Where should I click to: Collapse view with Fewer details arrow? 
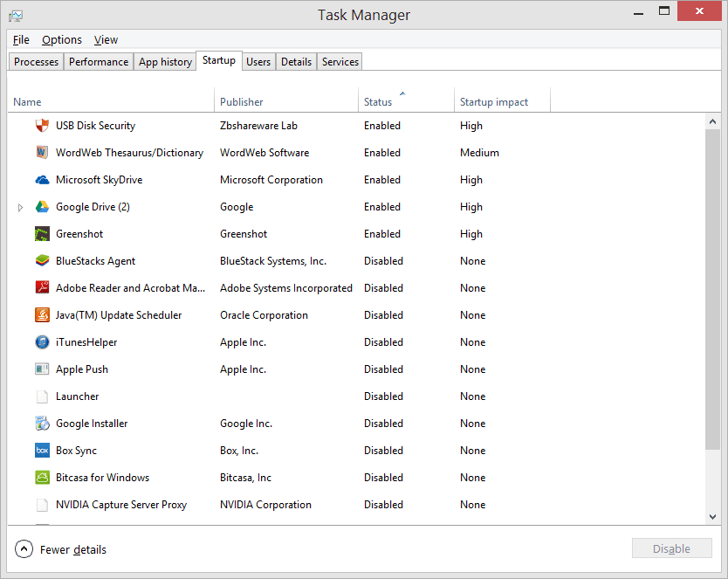[x=24, y=549]
